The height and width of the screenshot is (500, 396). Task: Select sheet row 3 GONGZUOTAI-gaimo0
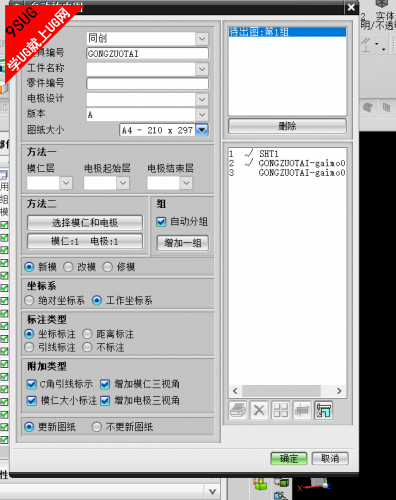tap(287, 173)
